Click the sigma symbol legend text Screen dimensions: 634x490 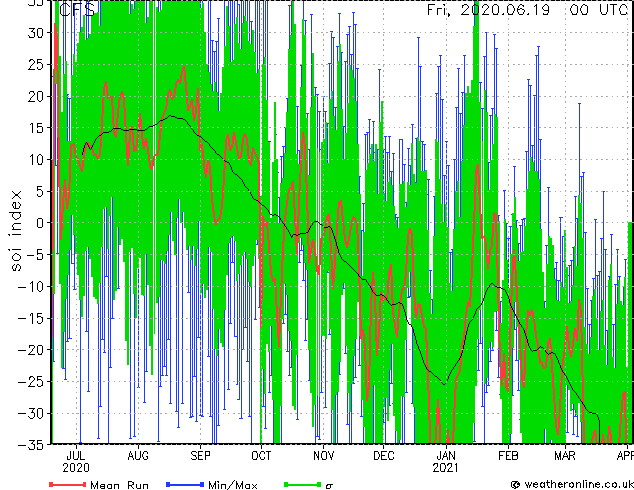[330, 486]
